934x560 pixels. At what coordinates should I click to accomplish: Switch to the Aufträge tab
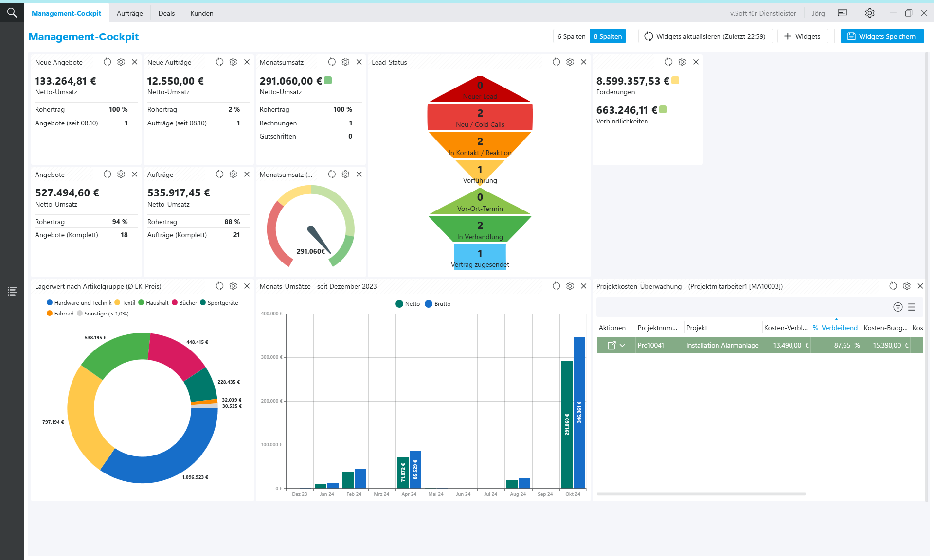point(130,13)
